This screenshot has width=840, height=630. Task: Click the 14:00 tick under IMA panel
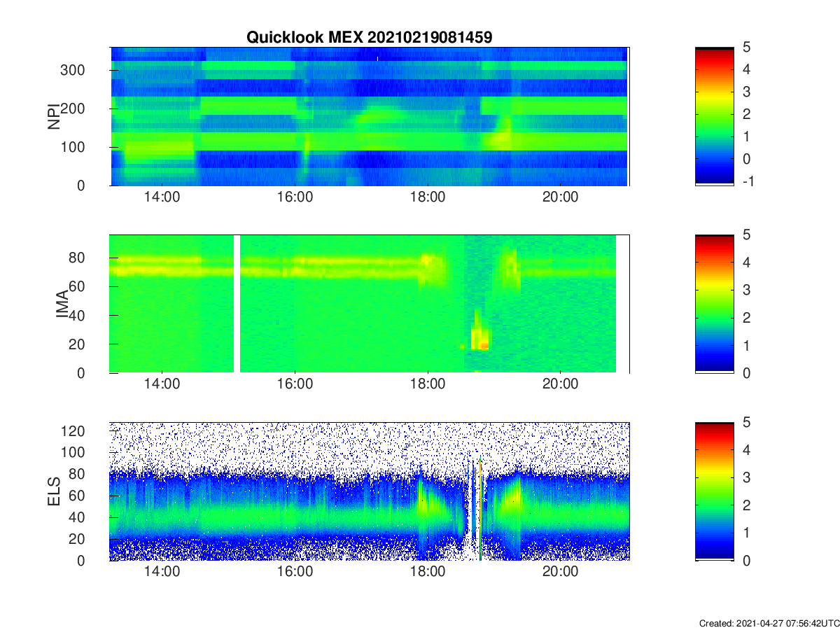(162, 385)
